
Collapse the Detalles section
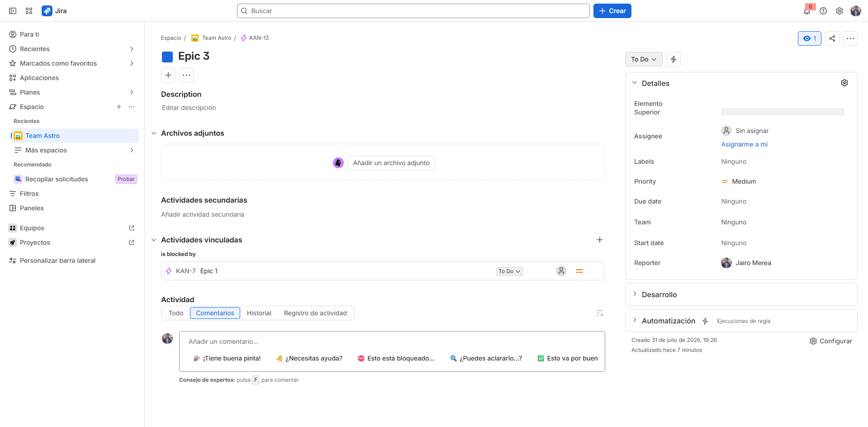tap(635, 83)
